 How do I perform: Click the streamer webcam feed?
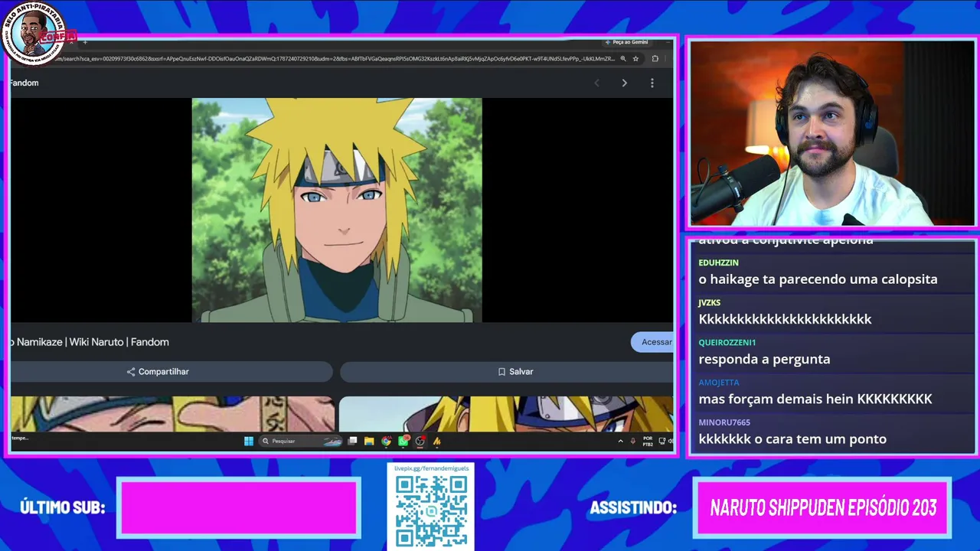(832, 132)
